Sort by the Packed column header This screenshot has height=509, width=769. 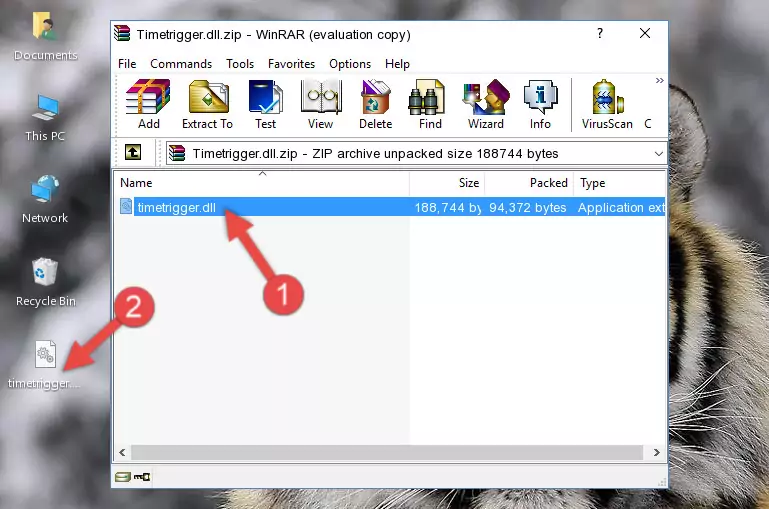[529, 183]
